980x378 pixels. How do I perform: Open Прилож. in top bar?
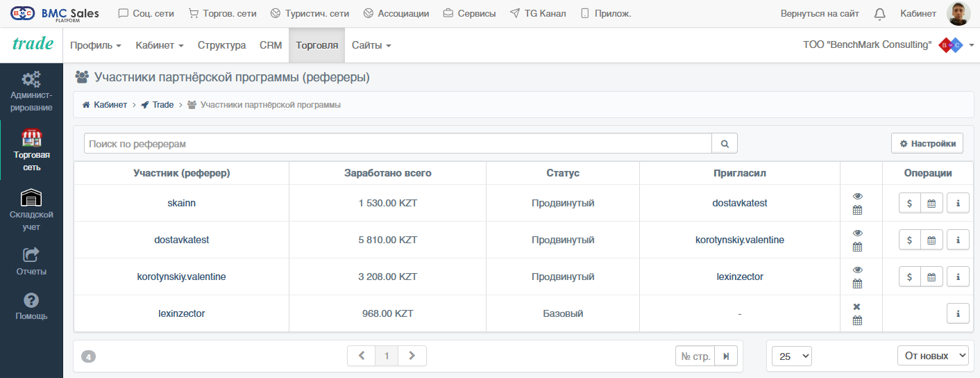(605, 13)
